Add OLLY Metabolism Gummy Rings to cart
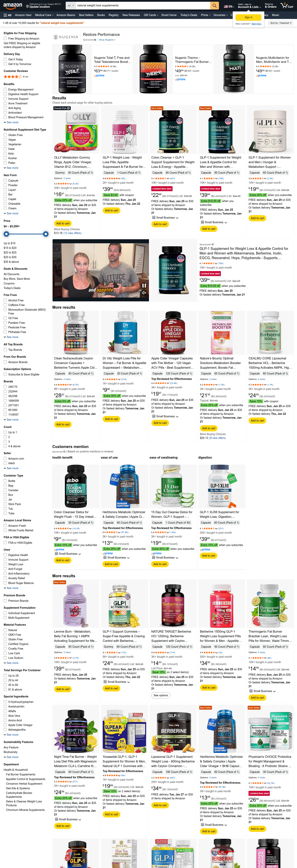297x868 pixels. (x=63, y=223)
